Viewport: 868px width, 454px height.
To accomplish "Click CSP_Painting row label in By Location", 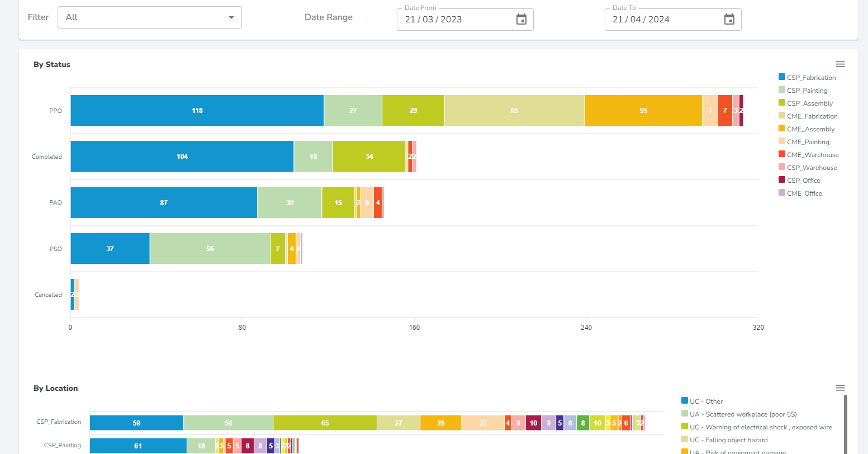I will click(63, 446).
